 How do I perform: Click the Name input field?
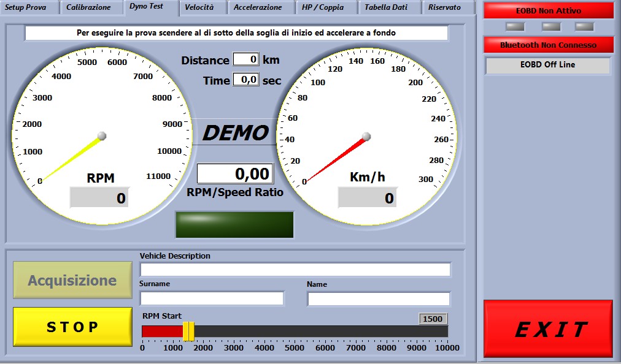[379, 298]
